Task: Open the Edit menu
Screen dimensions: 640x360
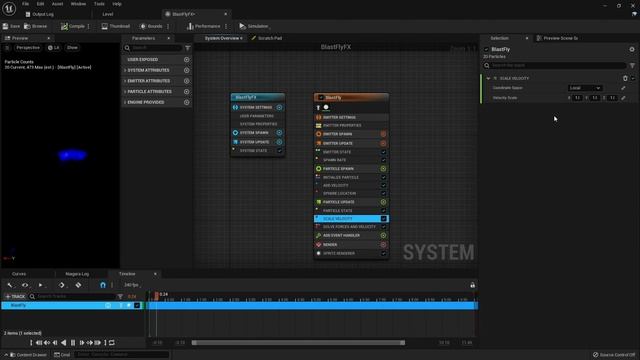Action: 40,4
